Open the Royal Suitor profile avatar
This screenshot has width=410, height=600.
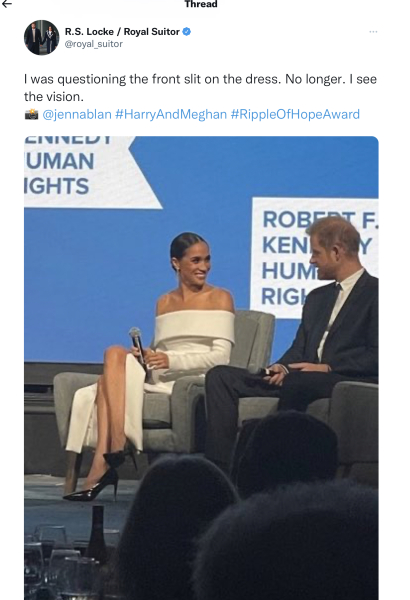tap(42, 38)
